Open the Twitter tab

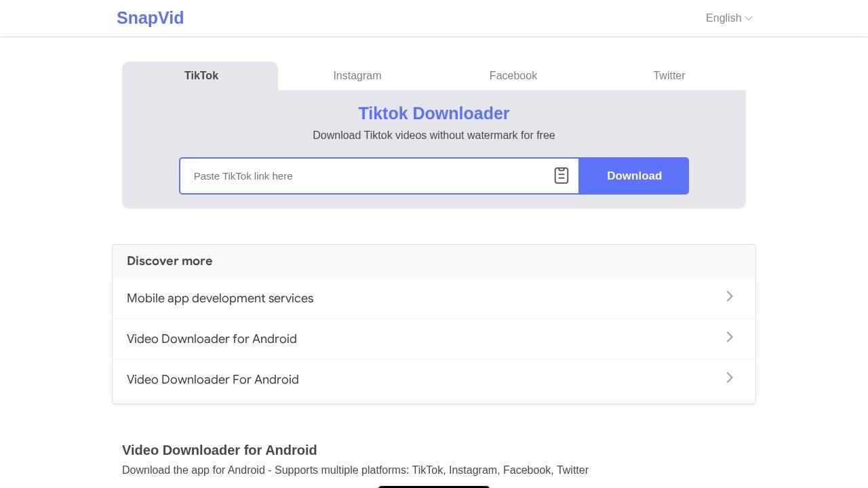click(669, 76)
